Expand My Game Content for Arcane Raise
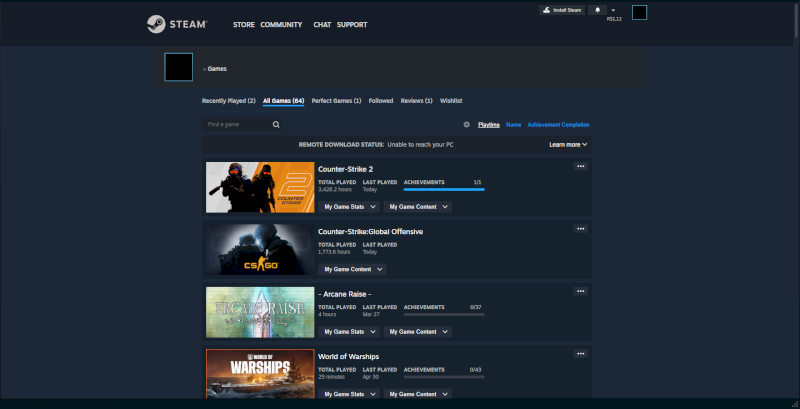This screenshot has height=409, width=800. [417, 331]
